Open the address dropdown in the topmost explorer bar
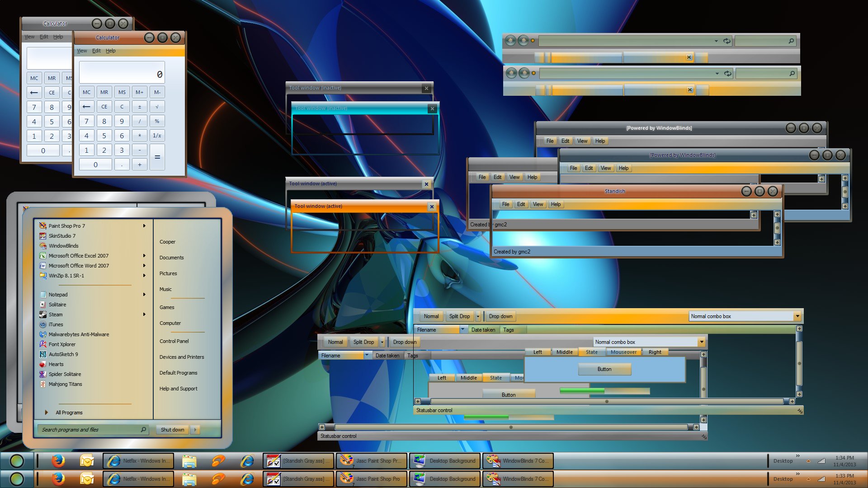 tap(716, 41)
